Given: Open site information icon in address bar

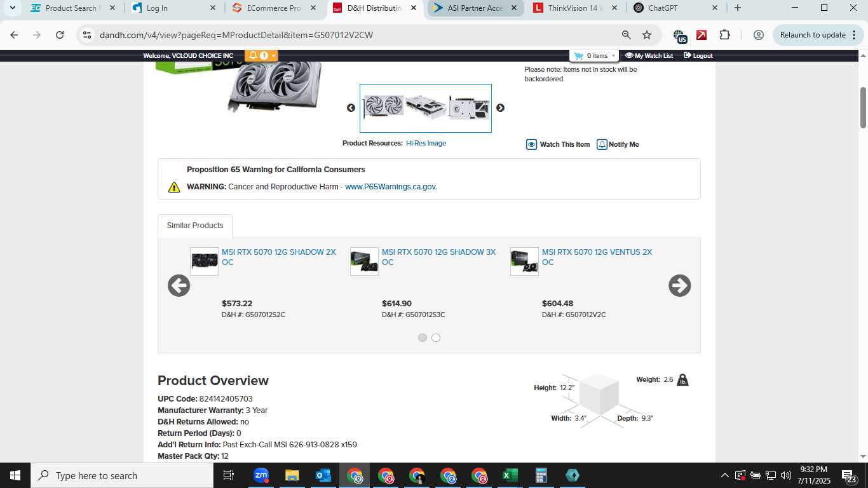Looking at the screenshot, I should (88, 35).
